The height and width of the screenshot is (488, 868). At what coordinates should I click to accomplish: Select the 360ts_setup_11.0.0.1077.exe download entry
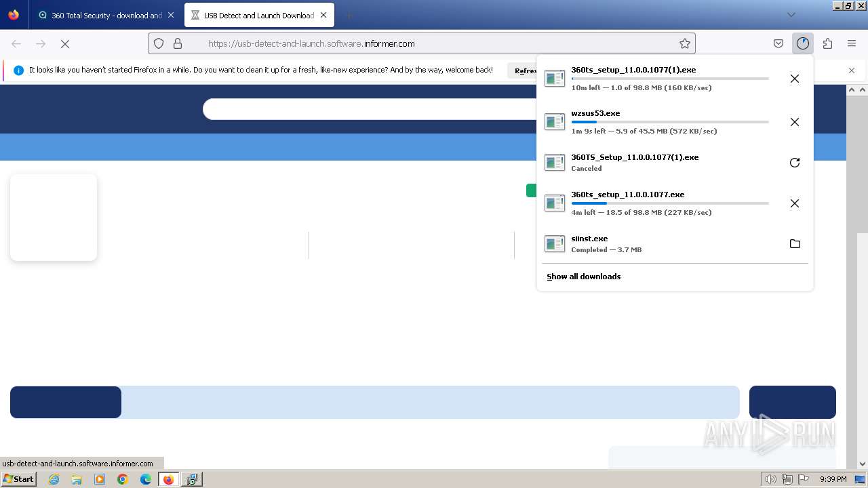[660, 203]
